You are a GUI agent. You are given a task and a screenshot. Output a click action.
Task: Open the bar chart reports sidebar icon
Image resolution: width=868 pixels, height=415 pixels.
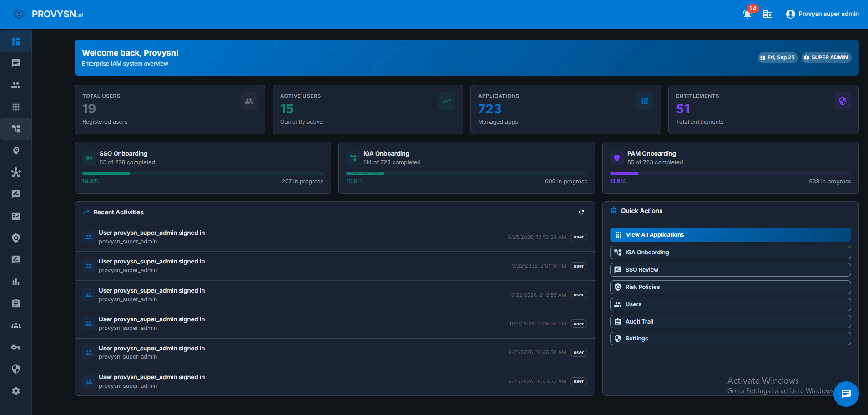pyautogui.click(x=16, y=282)
